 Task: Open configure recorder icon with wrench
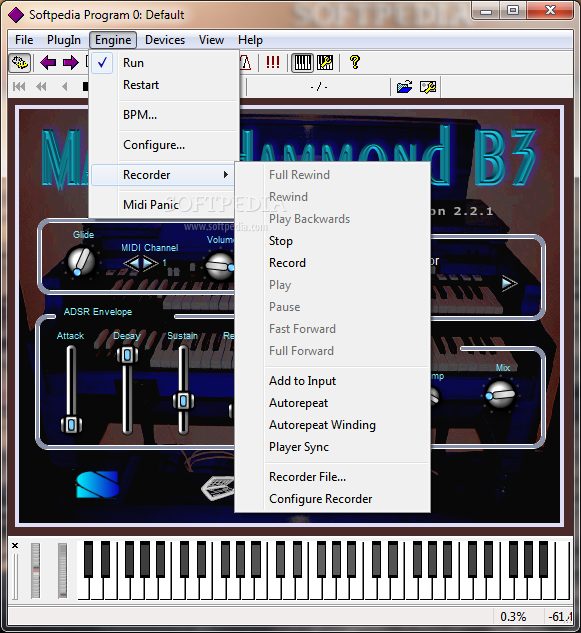pyautogui.click(x=428, y=86)
